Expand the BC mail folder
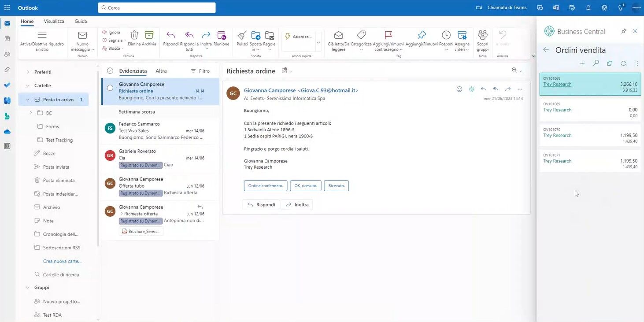The height and width of the screenshot is (322, 644). click(x=30, y=113)
